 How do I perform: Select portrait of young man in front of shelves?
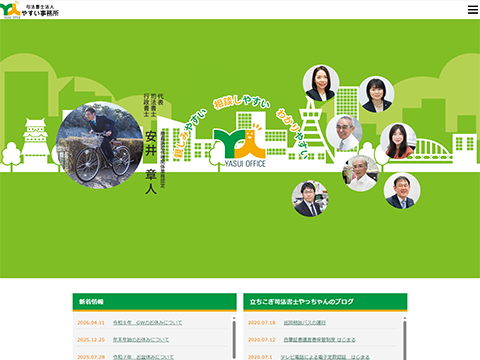[310, 198]
